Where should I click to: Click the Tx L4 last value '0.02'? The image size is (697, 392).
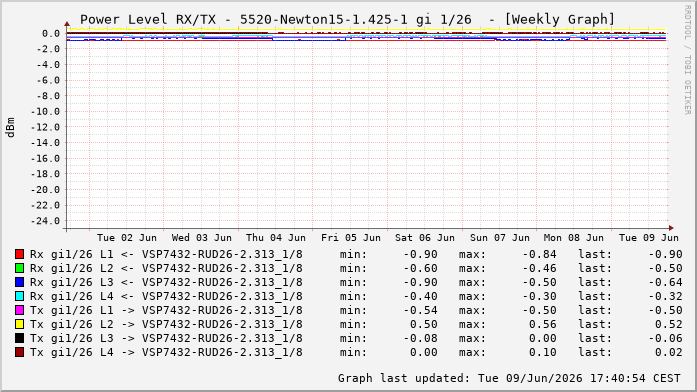point(669,352)
